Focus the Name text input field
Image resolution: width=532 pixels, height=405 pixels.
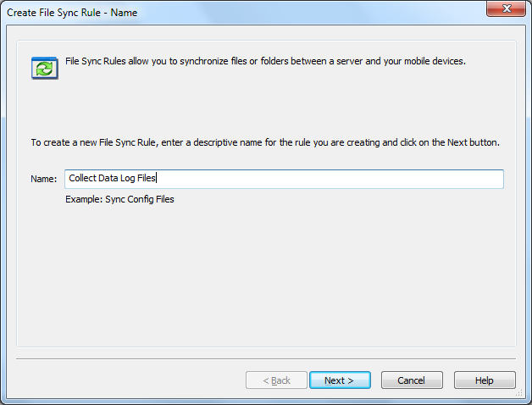click(x=284, y=179)
